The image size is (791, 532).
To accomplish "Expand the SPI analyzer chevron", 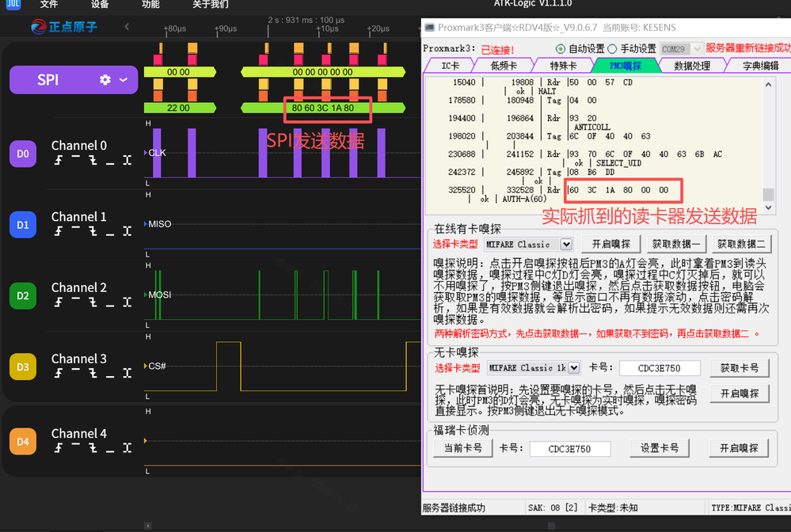I will point(124,79).
